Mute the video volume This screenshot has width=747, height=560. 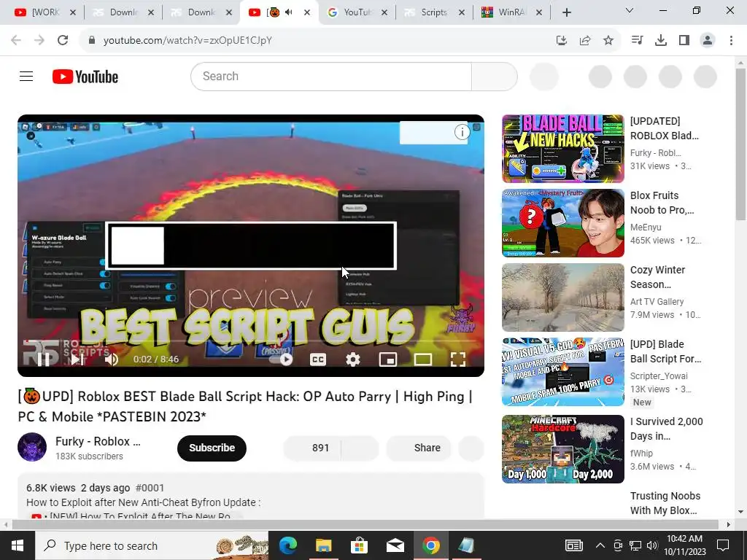click(112, 359)
